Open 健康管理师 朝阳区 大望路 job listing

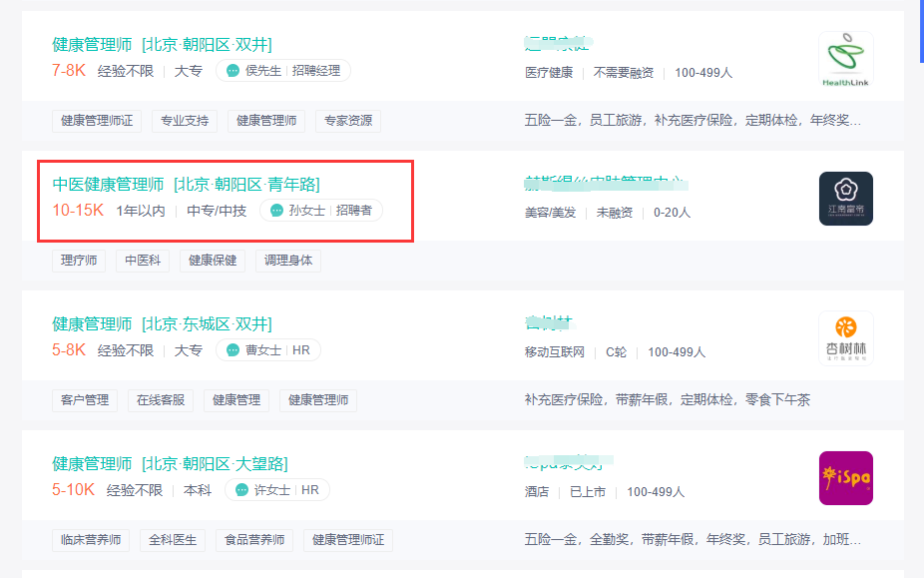click(x=170, y=463)
